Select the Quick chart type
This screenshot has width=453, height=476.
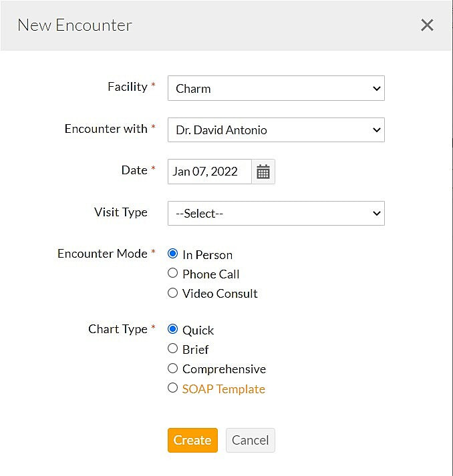tap(173, 329)
